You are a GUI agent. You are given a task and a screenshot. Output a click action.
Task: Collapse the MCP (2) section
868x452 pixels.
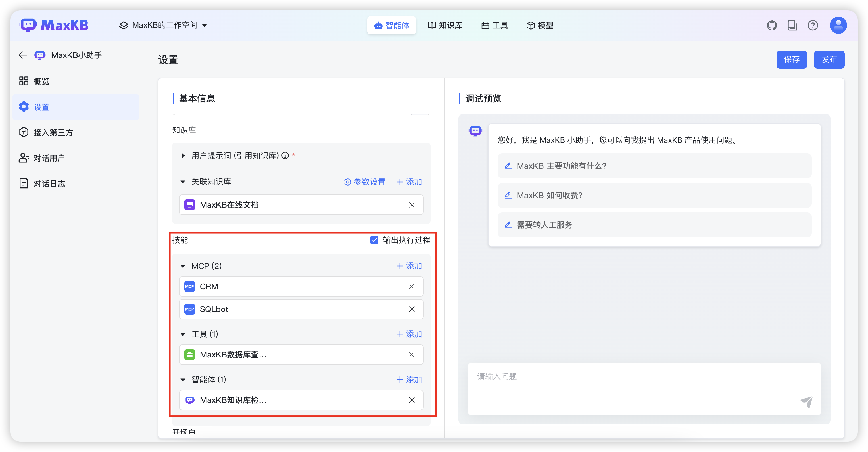point(183,266)
